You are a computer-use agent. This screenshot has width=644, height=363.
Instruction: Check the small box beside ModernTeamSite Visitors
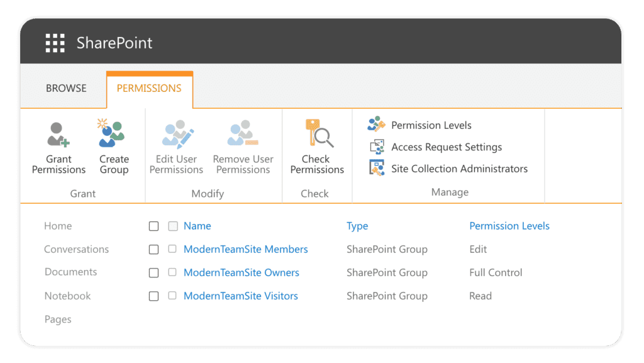(x=172, y=296)
